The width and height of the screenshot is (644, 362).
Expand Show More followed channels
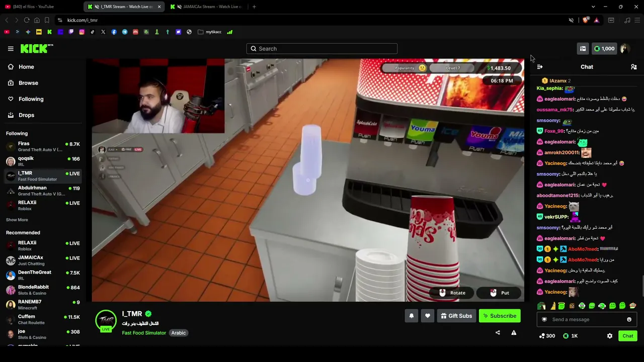[17, 220]
